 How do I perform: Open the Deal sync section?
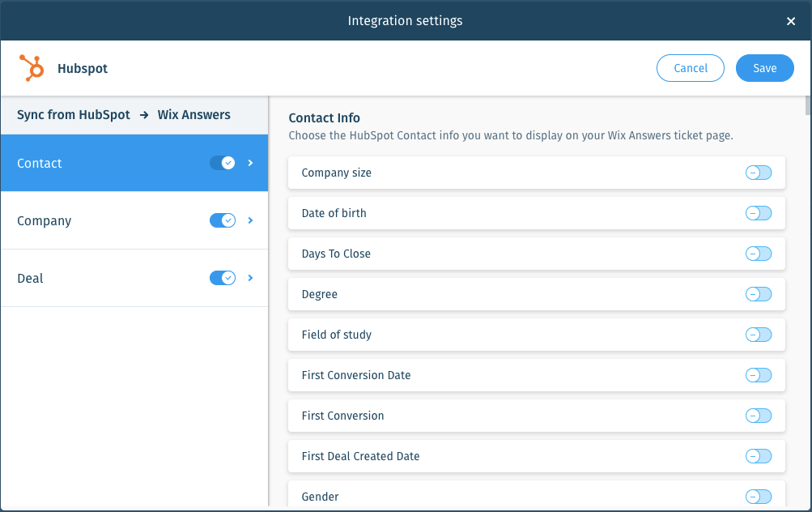tap(134, 278)
